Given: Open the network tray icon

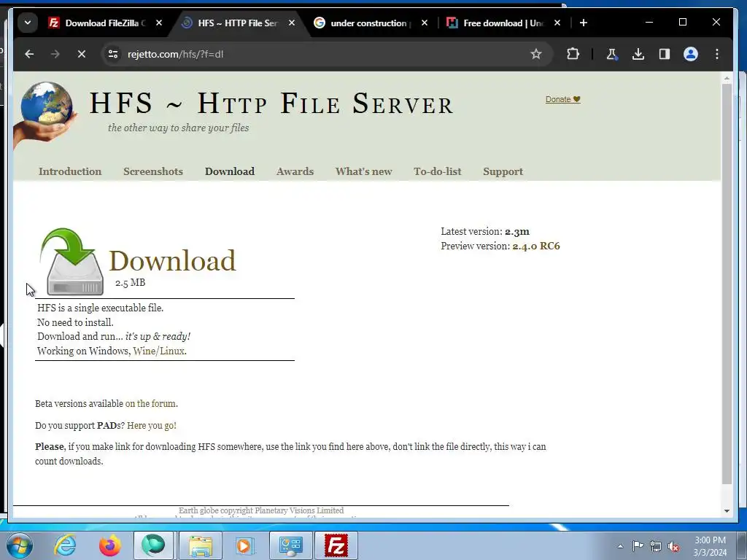Looking at the screenshot, I should point(656,546).
